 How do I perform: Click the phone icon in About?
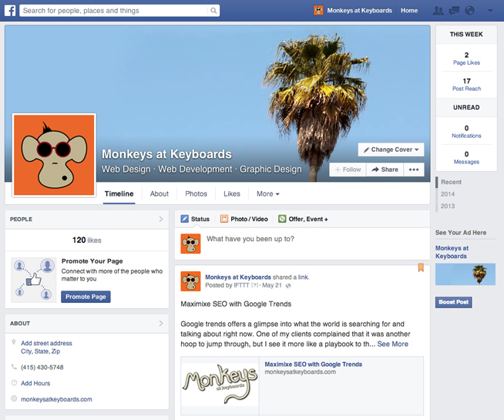tap(14, 367)
